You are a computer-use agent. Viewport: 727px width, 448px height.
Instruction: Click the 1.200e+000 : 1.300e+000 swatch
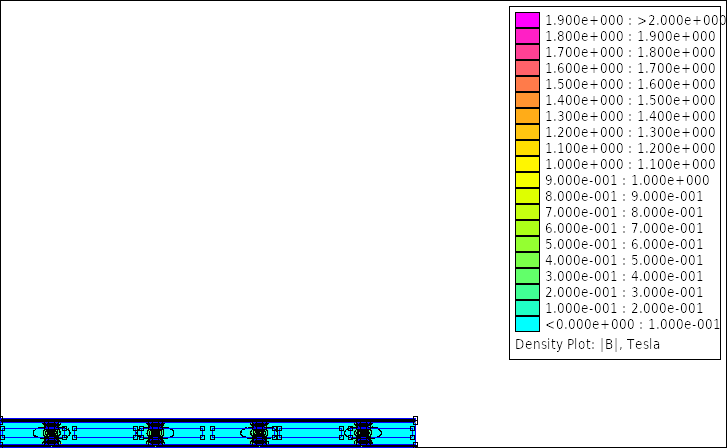pos(527,132)
